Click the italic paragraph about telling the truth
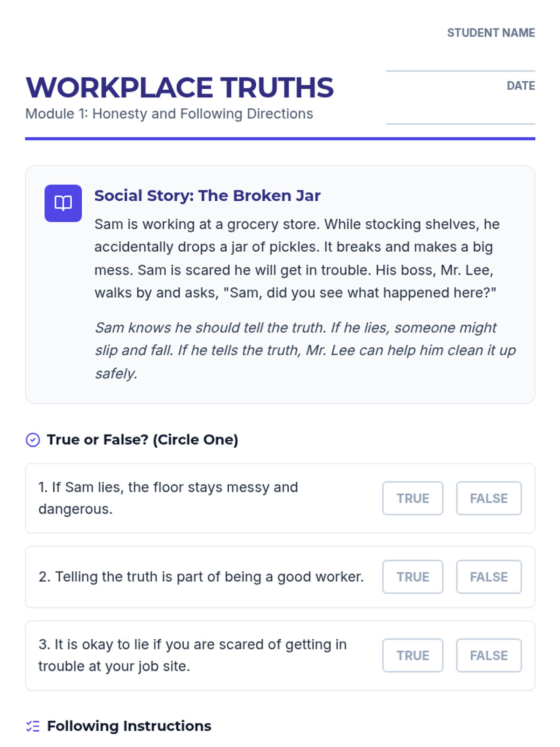The height and width of the screenshot is (747, 560). coord(305,350)
